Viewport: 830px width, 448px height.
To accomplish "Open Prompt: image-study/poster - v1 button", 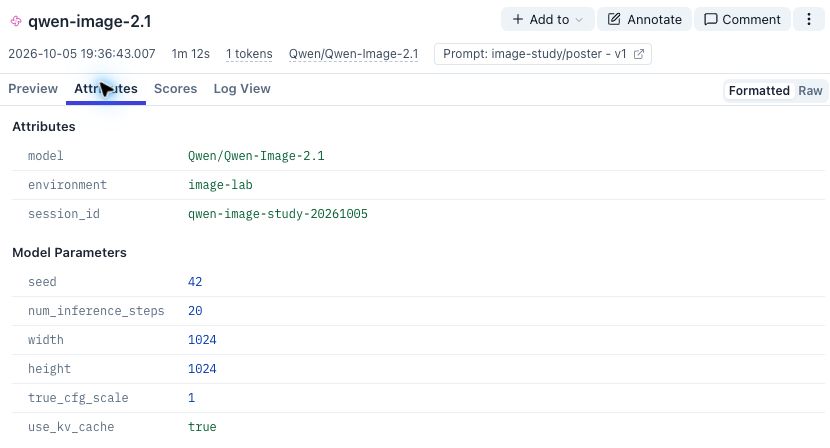I will coord(543,54).
